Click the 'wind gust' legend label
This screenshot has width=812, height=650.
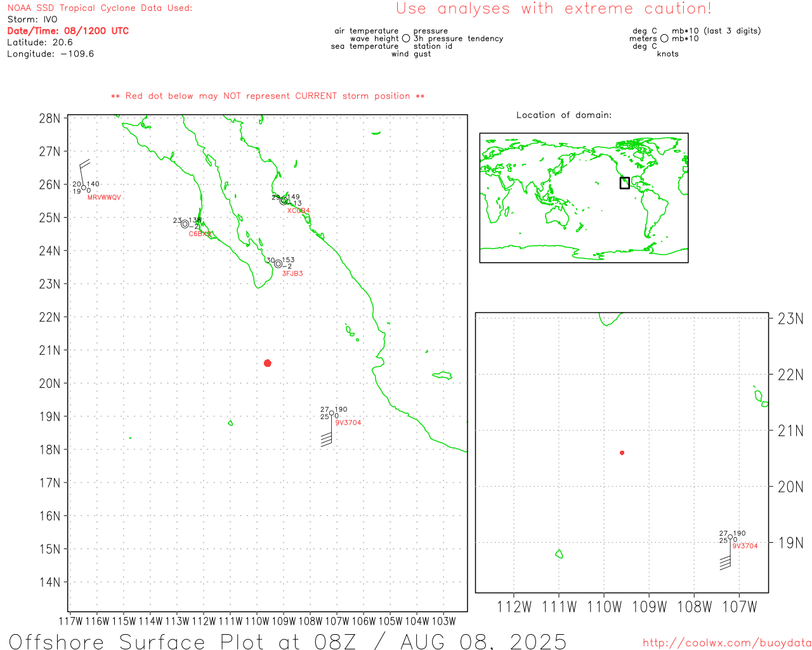(x=411, y=54)
